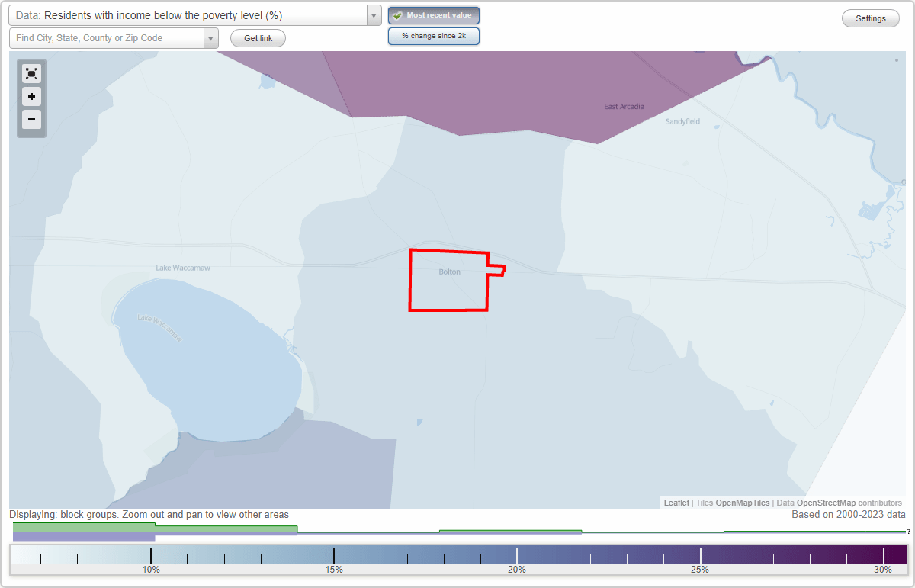This screenshot has height=588, width=915.
Task: Zoom out of the map
Action: [31, 120]
